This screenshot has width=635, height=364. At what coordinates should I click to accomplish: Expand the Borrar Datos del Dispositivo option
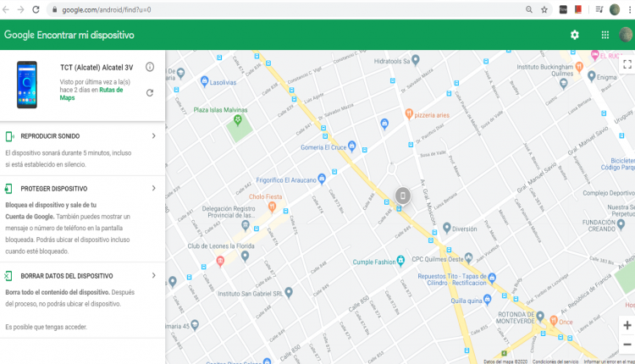(x=153, y=276)
